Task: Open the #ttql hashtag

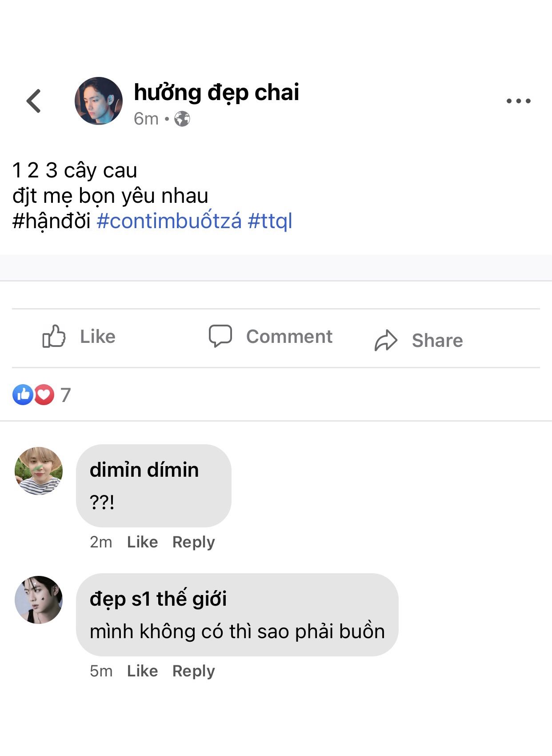Action: coord(270,221)
